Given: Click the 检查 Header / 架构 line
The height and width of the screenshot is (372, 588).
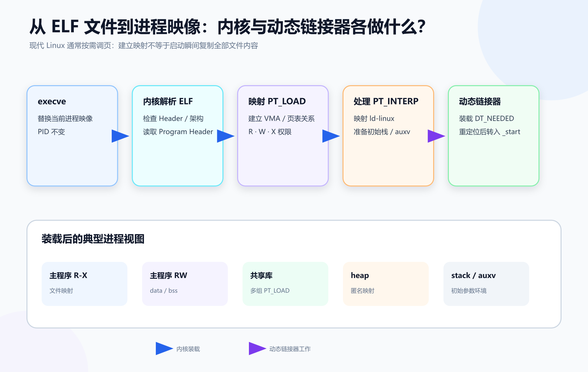Looking at the screenshot, I should click(x=173, y=118).
